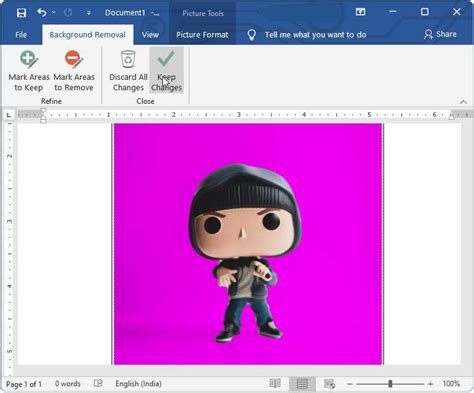Open Customize Quick Access Toolbar dropdown

coord(88,13)
